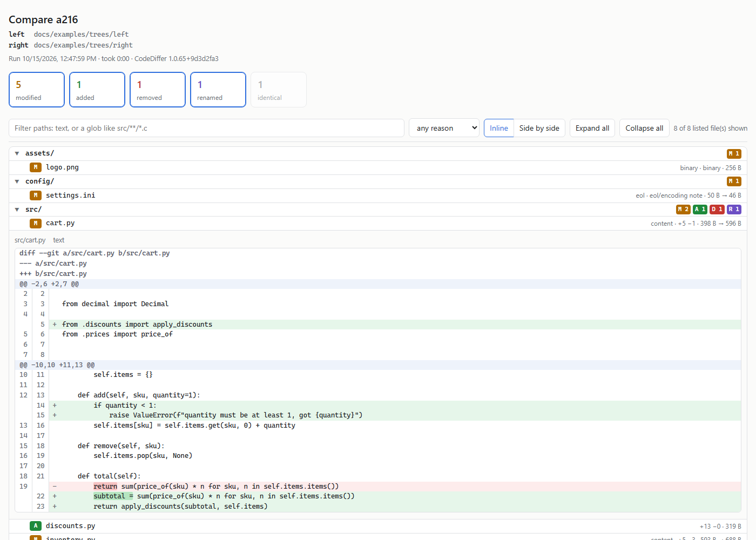Image resolution: width=756 pixels, height=540 pixels.
Task: Toggle the 5 modified filter card
Action: pyautogui.click(x=37, y=90)
